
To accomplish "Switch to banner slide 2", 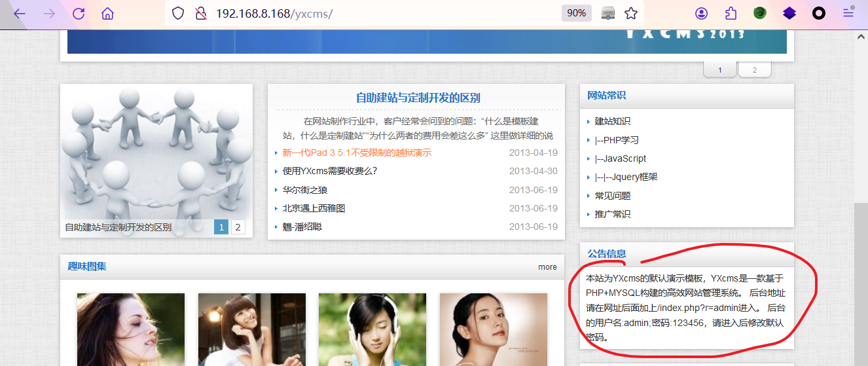I will (x=754, y=70).
